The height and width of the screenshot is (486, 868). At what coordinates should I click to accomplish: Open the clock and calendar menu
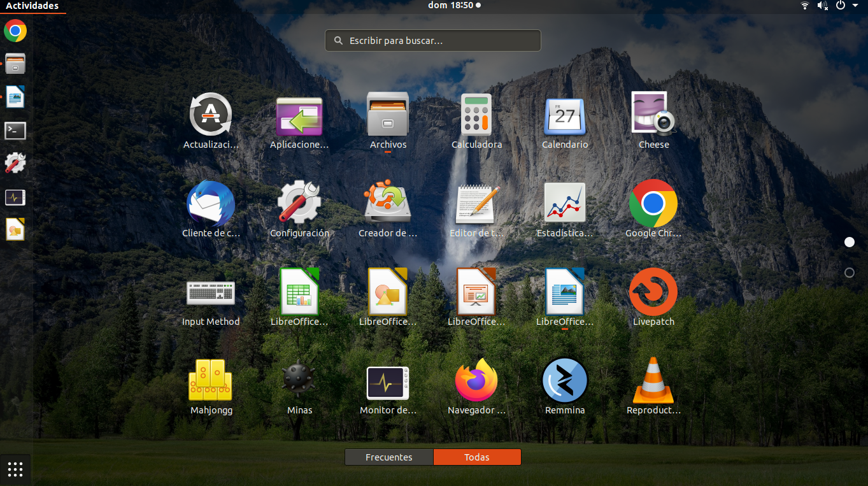[x=454, y=5]
